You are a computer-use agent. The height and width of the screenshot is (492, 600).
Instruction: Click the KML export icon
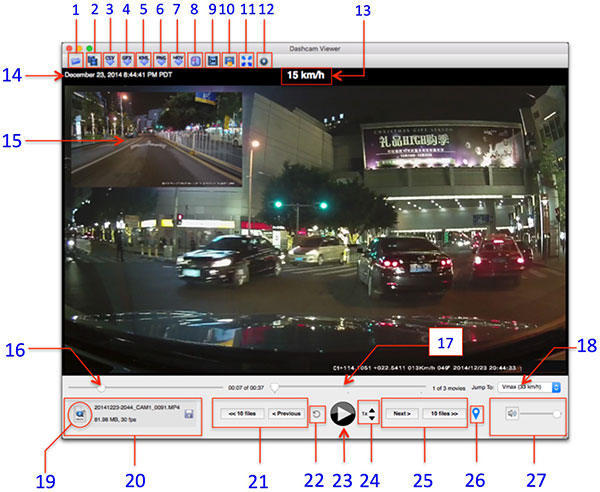click(144, 59)
